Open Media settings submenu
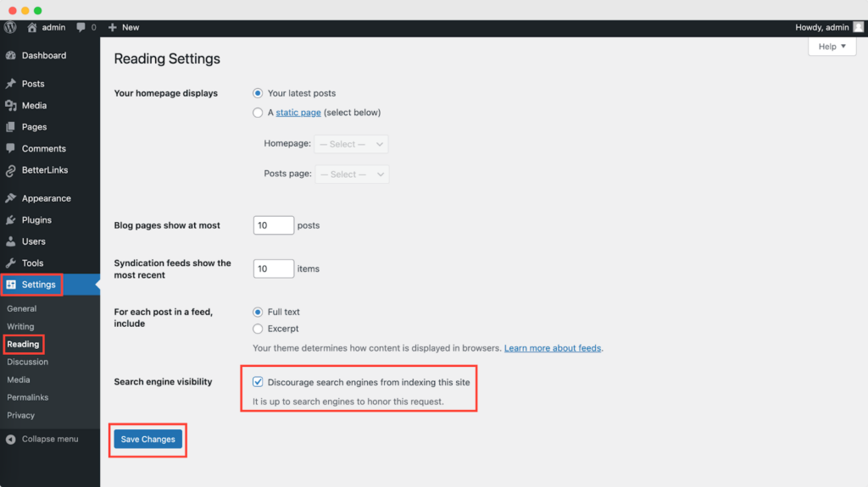 click(19, 379)
